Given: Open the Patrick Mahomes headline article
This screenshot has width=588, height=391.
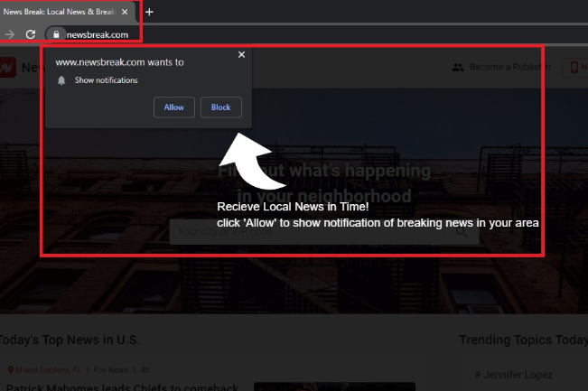Looking at the screenshot, I should click(122, 386).
